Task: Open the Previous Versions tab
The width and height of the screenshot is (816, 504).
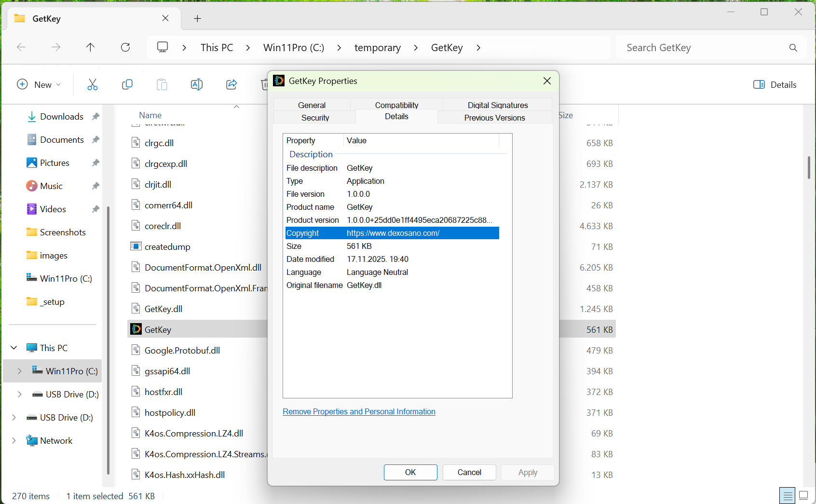Action: [494, 117]
